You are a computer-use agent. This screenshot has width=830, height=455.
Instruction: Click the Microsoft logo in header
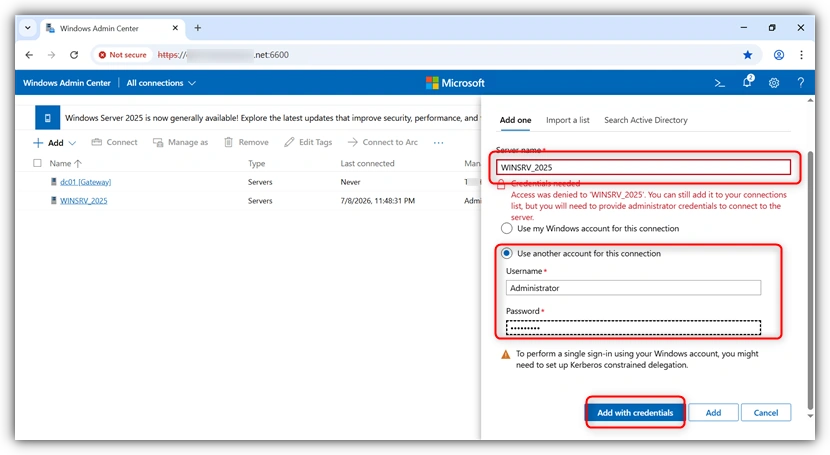pos(455,83)
